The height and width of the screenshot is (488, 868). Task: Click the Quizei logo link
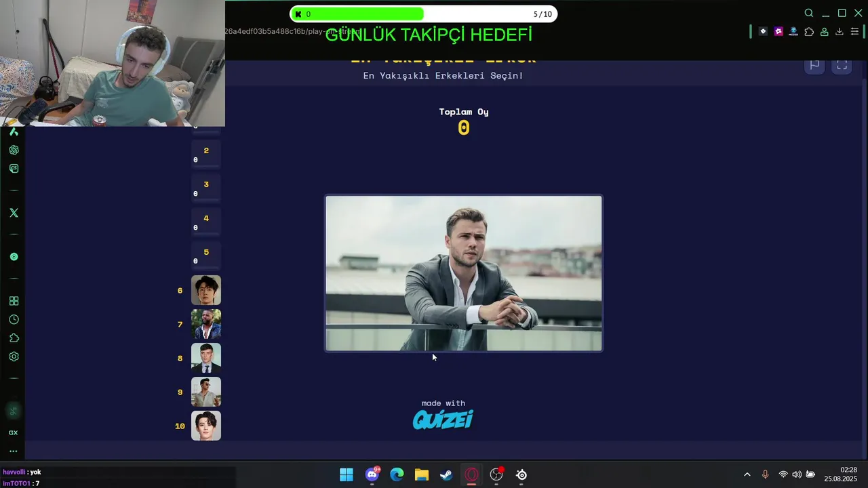pyautogui.click(x=443, y=420)
